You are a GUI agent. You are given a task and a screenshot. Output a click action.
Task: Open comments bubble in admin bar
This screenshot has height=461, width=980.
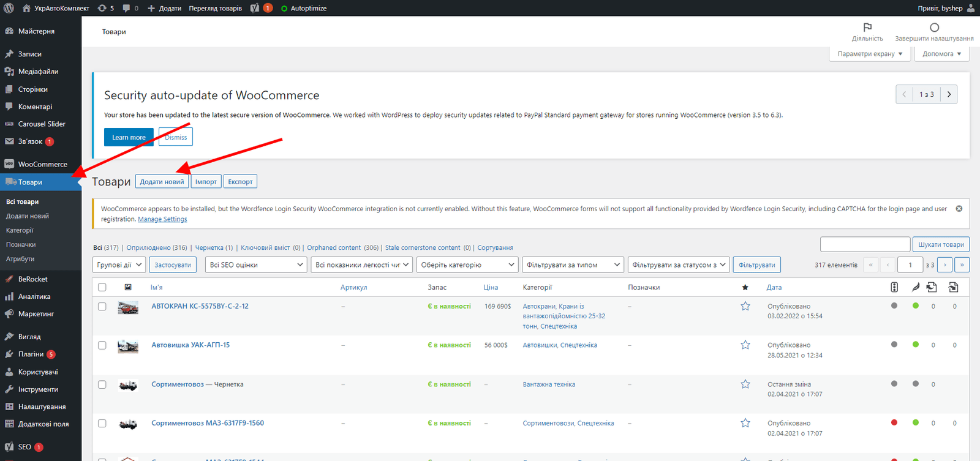[x=130, y=8]
